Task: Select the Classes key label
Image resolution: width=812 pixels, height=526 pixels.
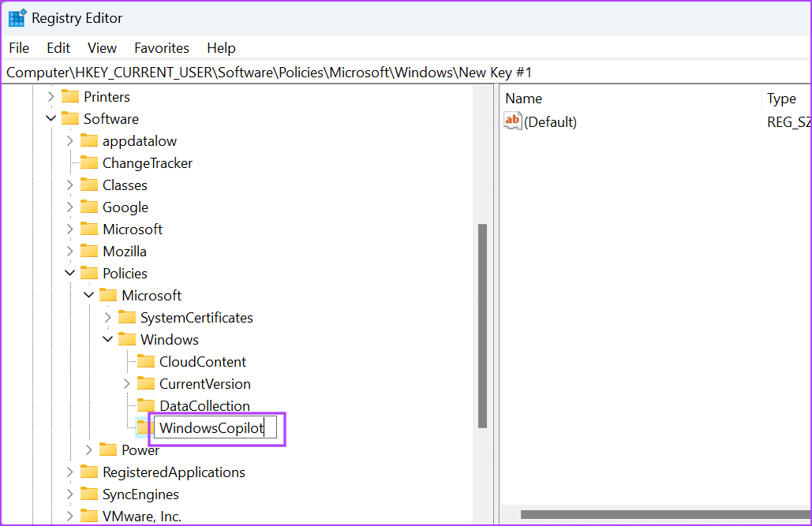Action: (x=125, y=185)
